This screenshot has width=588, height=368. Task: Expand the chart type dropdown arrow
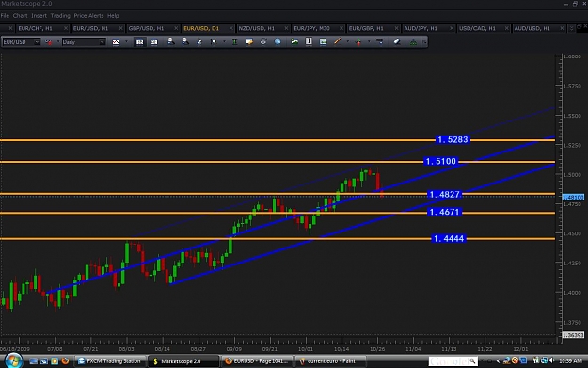(x=126, y=42)
